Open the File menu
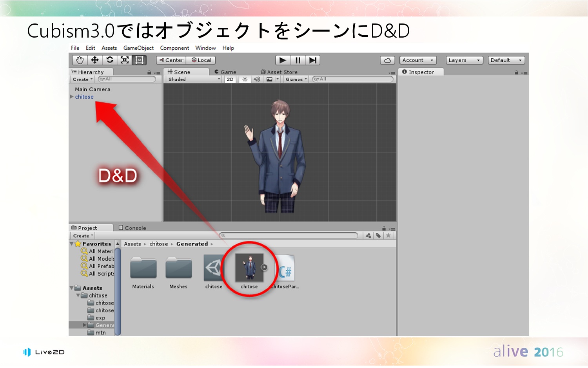 click(75, 48)
